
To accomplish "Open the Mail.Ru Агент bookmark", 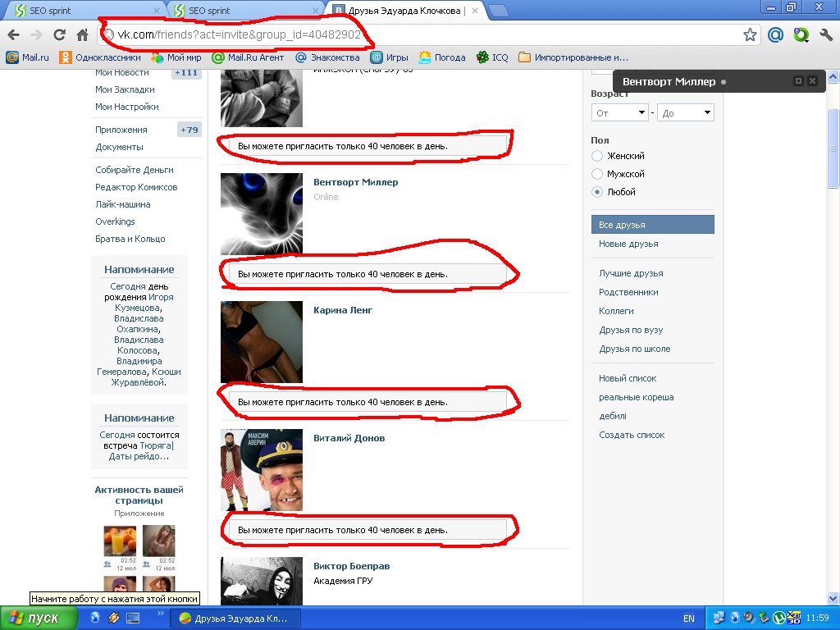I will coord(248,57).
